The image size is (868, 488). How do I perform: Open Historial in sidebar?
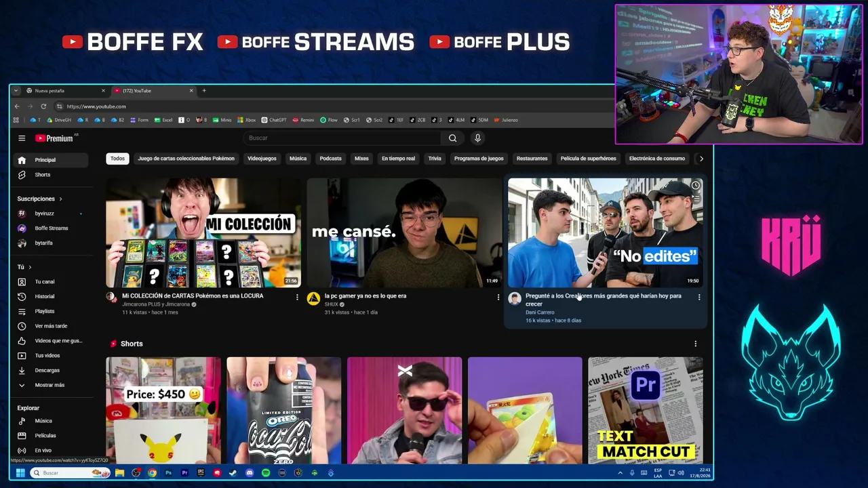click(51, 296)
